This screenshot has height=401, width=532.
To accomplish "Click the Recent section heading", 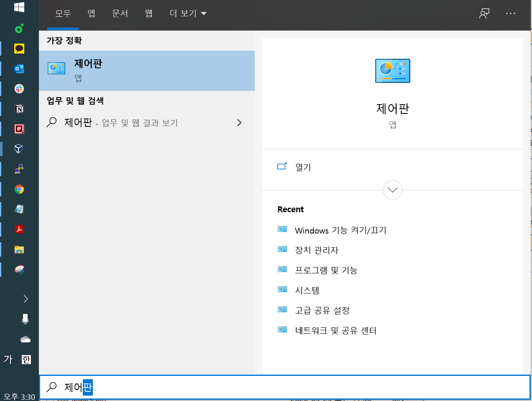I will (291, 209).
